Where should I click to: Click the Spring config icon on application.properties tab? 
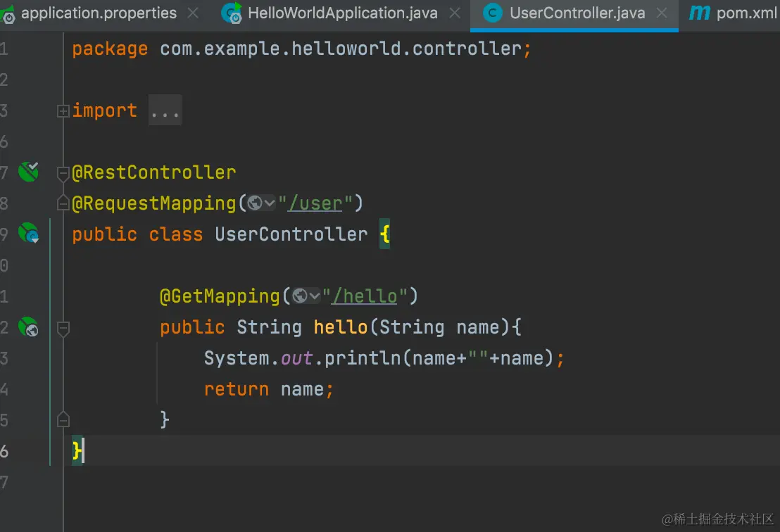point(7,15)
